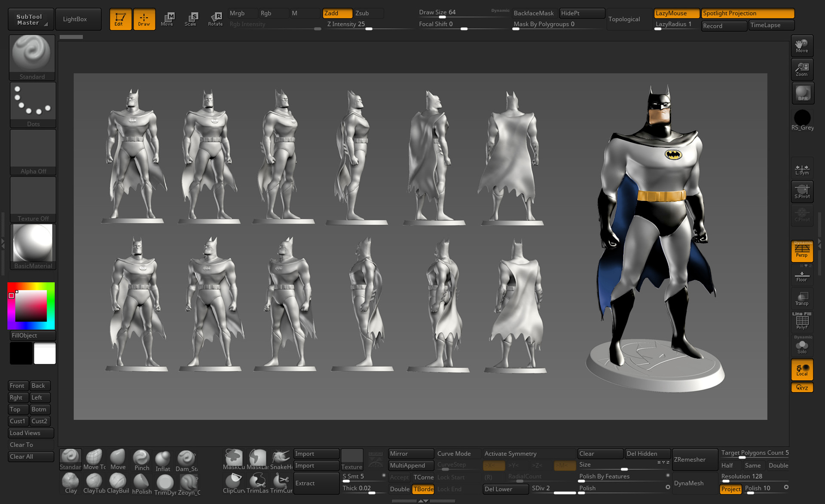Enable Zadd sculpt mode

point(337,13)
